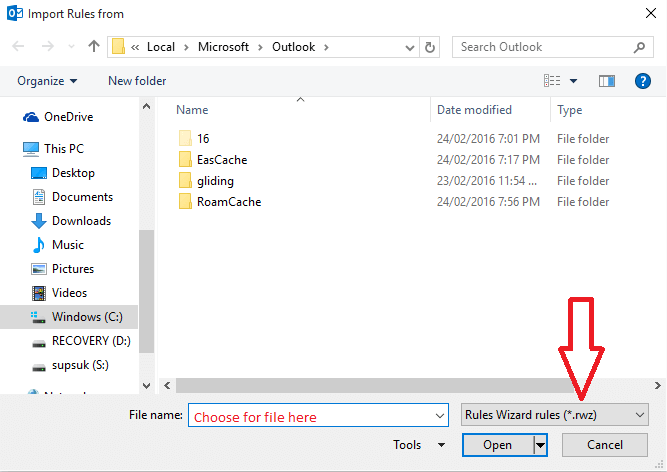Click the EasCache folder icon
Viewport: 667px width, 472px height.
point(185,159)
